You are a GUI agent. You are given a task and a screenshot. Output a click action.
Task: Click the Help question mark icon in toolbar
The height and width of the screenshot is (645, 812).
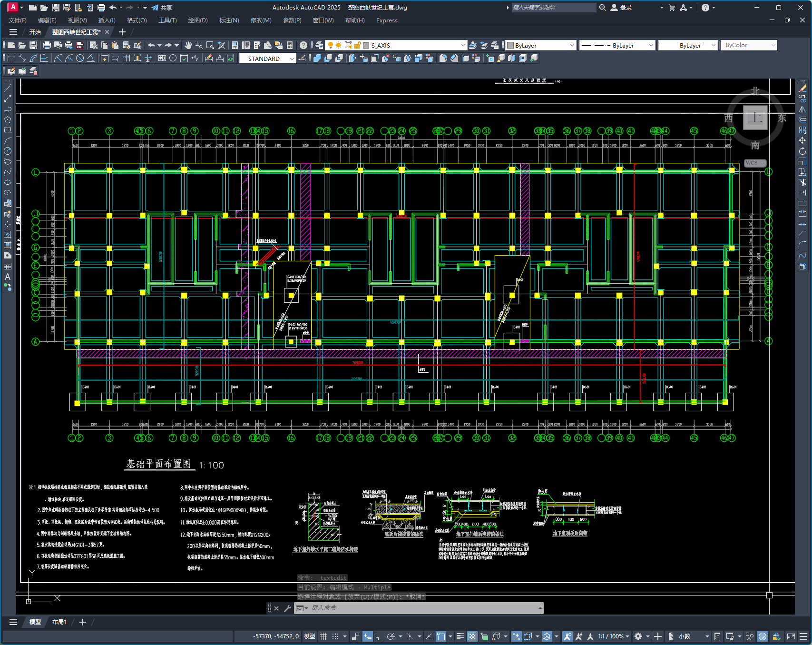303,45
